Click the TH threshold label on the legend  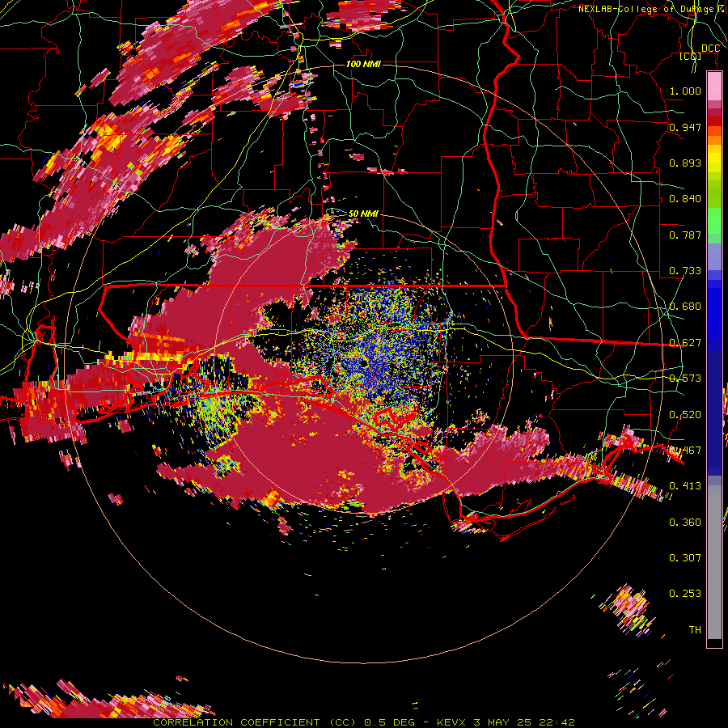(x=695, y=630)
